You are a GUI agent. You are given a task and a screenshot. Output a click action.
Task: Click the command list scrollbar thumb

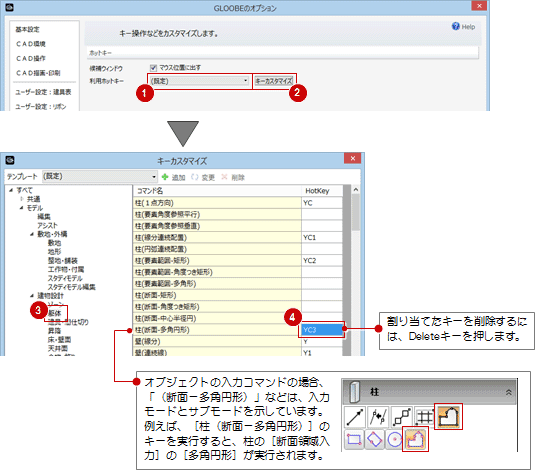pyautogui.click(x=356, y=212)
